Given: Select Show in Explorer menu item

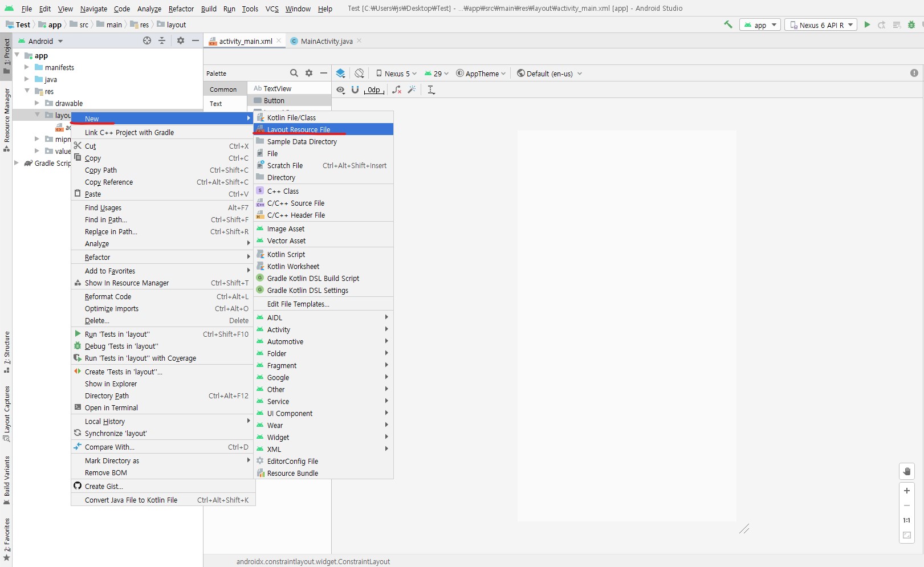Looking at the screenshot, I should coord(163,384).
